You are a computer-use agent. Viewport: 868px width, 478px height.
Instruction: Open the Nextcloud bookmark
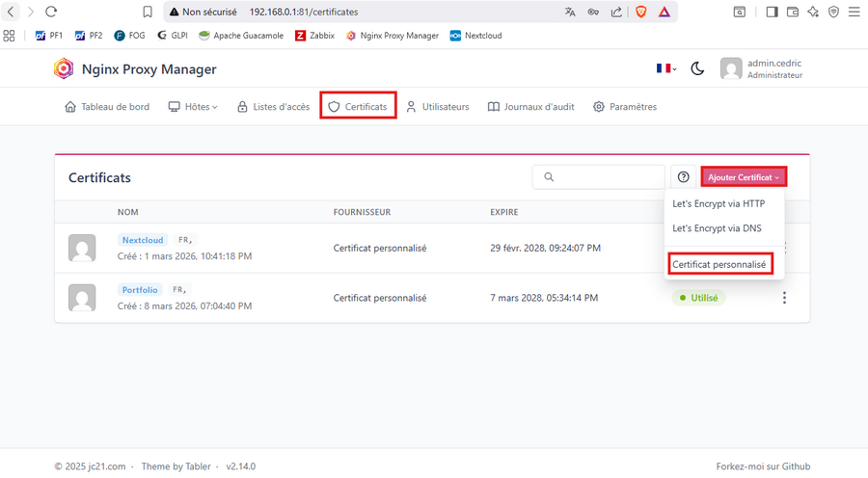(475, 36)
